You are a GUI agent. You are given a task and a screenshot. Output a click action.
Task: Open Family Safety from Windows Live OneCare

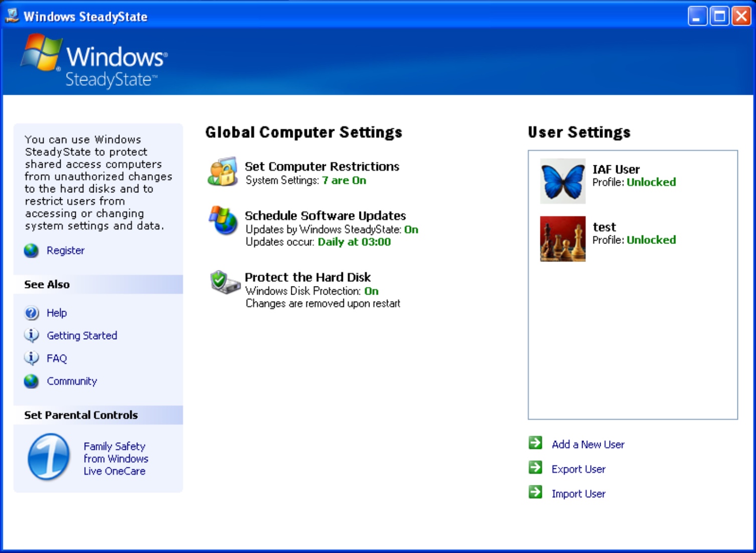[116, 459]
